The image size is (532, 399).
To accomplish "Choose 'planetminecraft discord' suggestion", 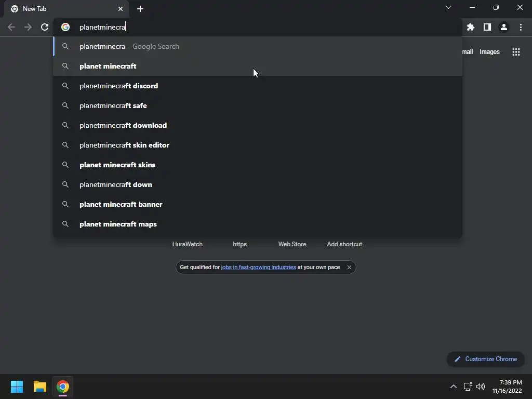I will [258, 86].
